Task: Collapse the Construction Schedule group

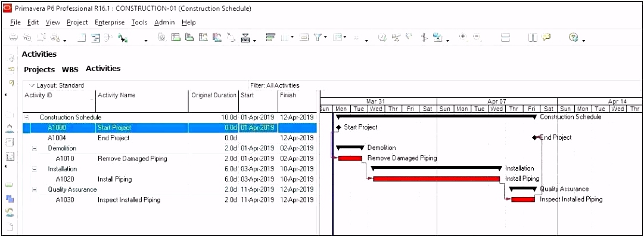Action: click(27, 118)
